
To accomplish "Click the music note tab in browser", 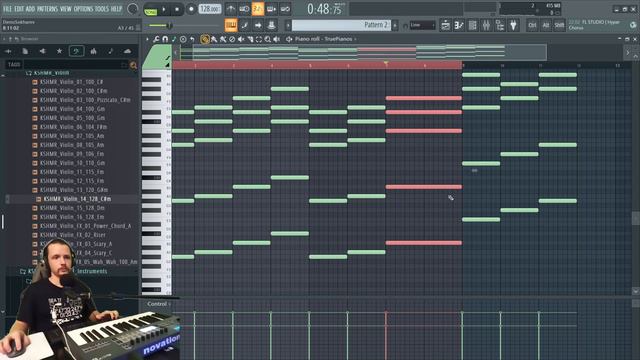I will click(x=110, y=51).
